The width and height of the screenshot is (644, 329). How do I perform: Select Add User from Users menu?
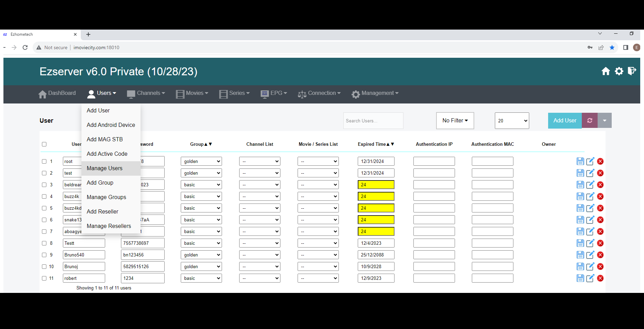pyautogui.click(x=111, y=110)
